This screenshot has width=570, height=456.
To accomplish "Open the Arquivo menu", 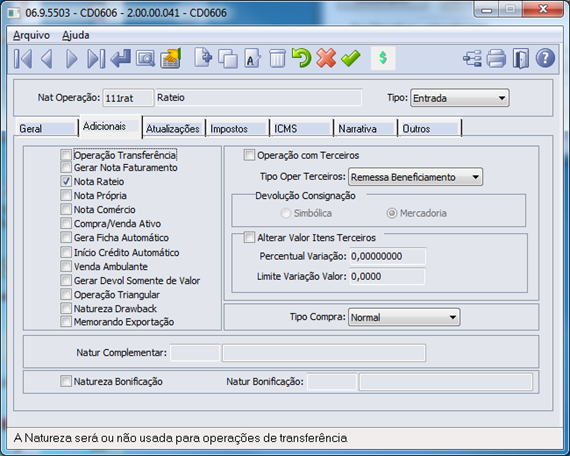I will point(31,35).
